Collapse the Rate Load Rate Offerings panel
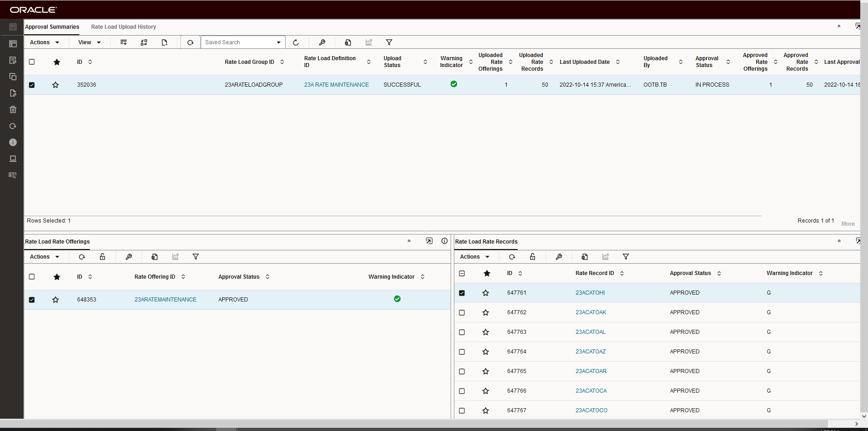868x431 pixels. [409, 241]
